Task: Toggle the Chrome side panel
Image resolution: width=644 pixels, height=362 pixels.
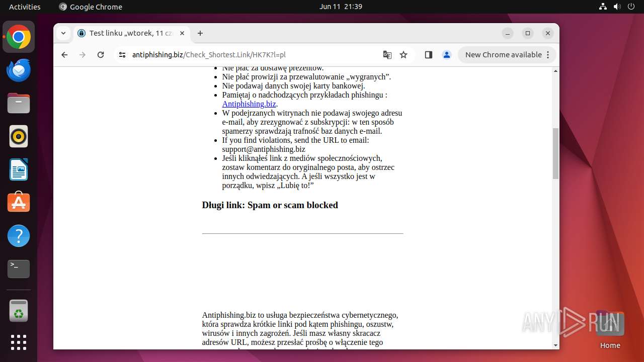Action: [x=429, y=55]
